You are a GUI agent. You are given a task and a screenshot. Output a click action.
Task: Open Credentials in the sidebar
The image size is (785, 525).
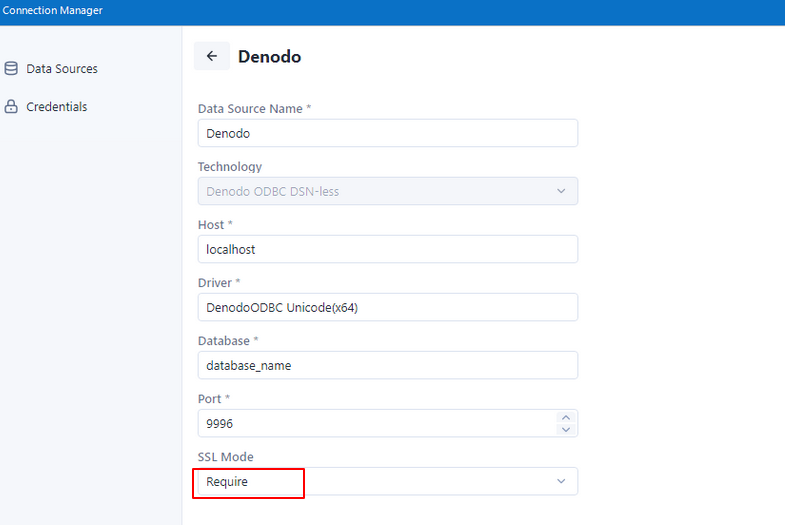[46, 107]
